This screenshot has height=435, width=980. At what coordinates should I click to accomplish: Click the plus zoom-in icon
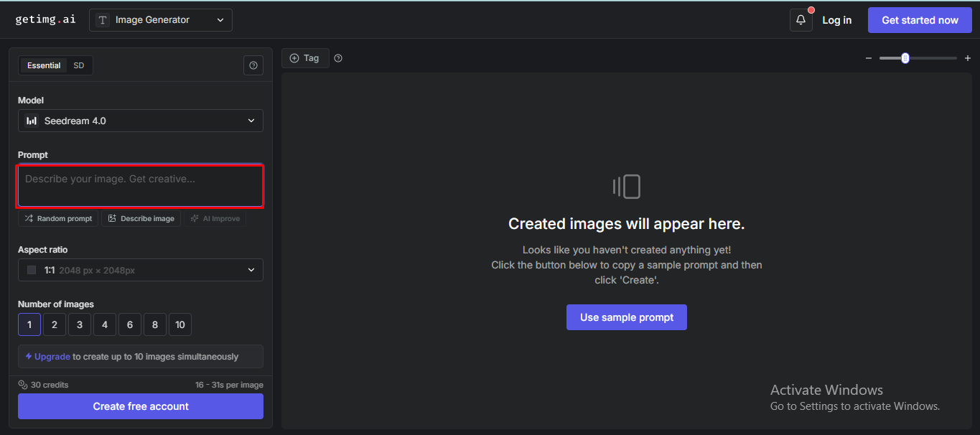tap(967, 58)
